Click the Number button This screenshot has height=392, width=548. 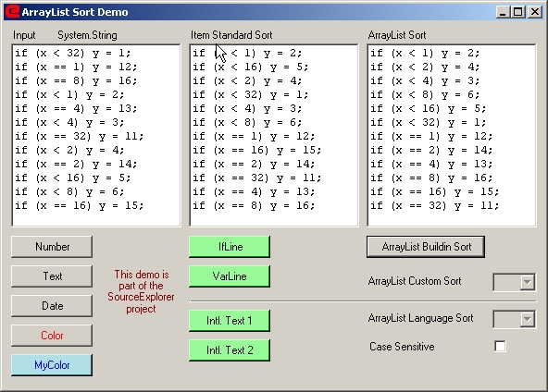(52, 247)
